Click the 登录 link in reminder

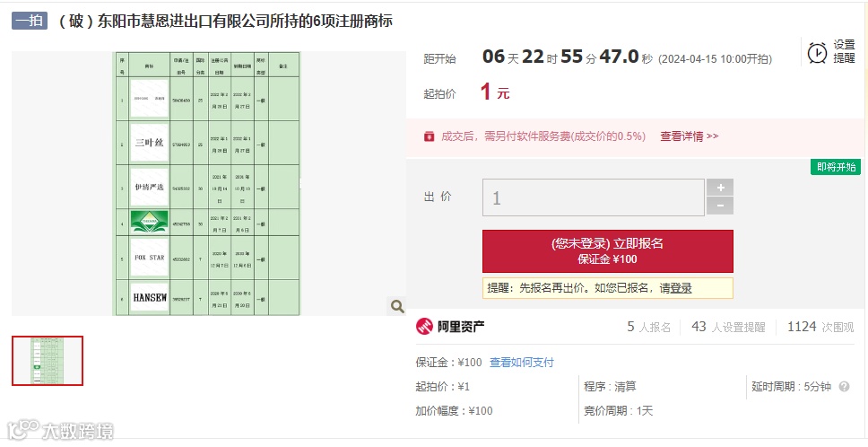pyautogui.click(x=681, y=288)
